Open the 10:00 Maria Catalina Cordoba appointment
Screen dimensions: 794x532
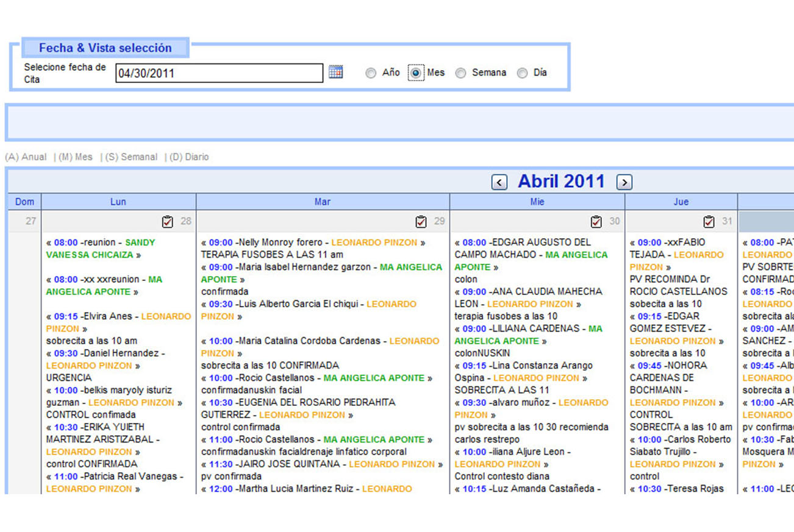coord(321,347)
